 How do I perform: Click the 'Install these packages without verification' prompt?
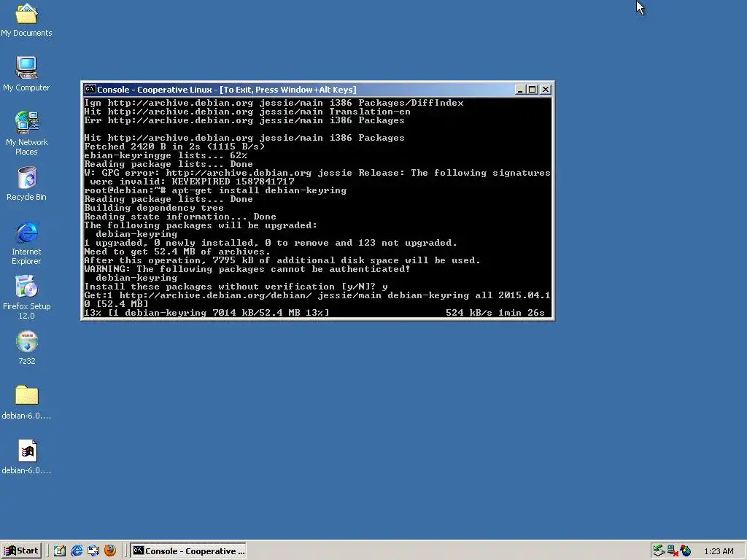point(236,287)
